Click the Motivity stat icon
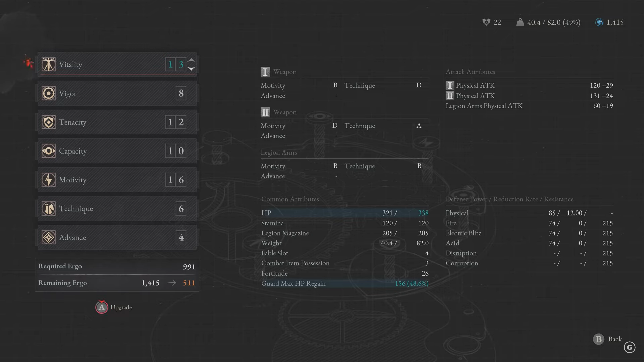Image resolution: width=644 pixels, height=362 pixels. coord(49,180)
